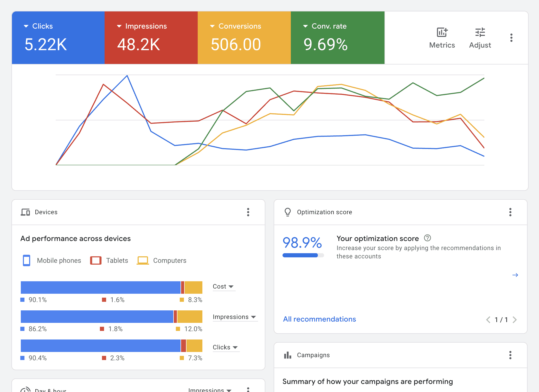Go to next recommendation page chevron
The image size is (539, 392).
tap(515, 320)
